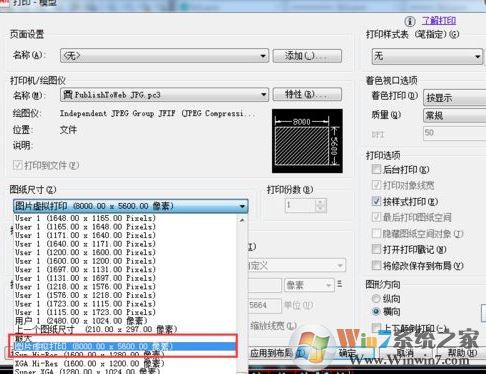Screen dimensions: 486x374
Task: Open the 页面设置 名称 dropdown
Action: click(165, 55)
